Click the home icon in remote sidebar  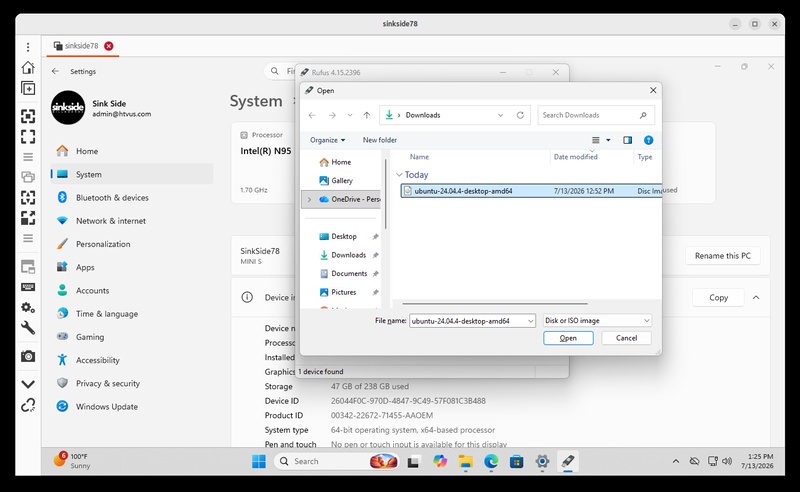(28, 67)
